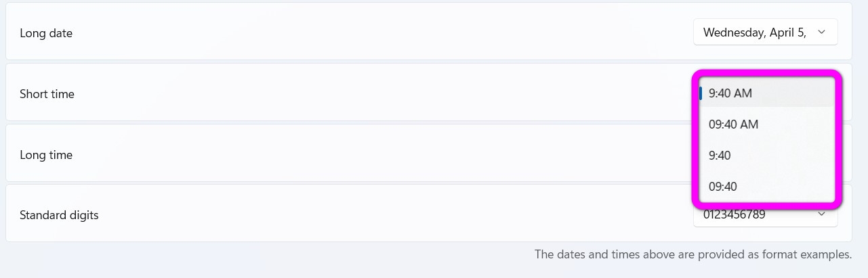Click the format examples note text
Viewport: 868px width, 278px height.
693,254
